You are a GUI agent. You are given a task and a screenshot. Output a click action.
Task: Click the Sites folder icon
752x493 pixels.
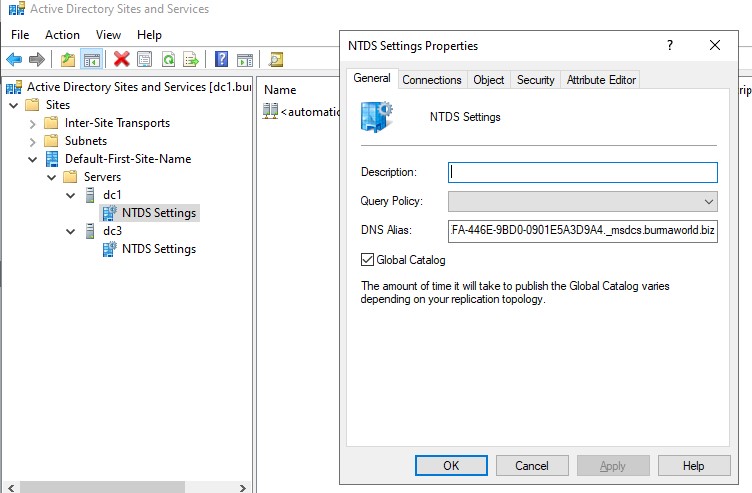coord(32,105)
